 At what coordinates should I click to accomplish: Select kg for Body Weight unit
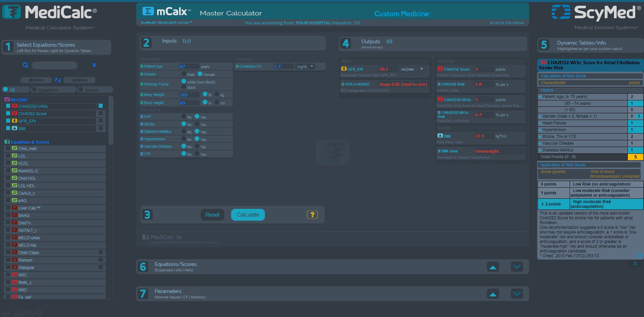point(217,94)
